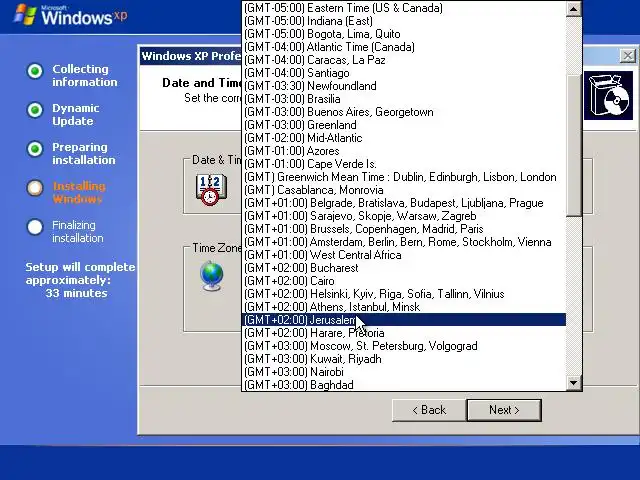Pick Casablanca, Monrovia time zone
Image resolution: width=640 pixels, height=480 pixels.
point(404,190)
